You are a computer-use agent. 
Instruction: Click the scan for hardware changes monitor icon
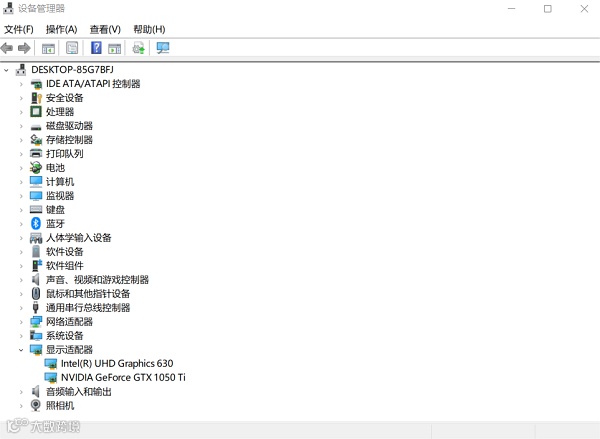point(163,48)
